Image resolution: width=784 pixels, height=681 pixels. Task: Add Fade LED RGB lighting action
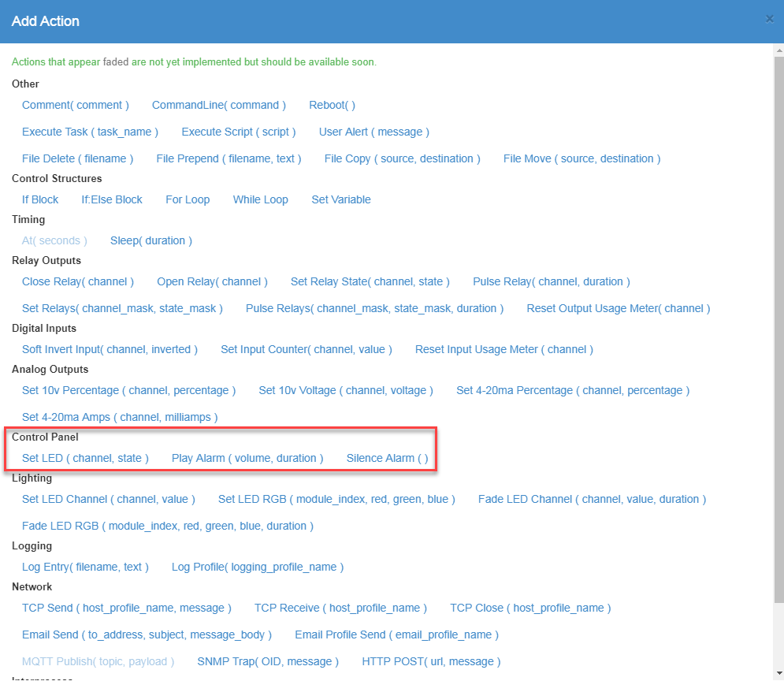pyautogui.click(x=168, y=526)
